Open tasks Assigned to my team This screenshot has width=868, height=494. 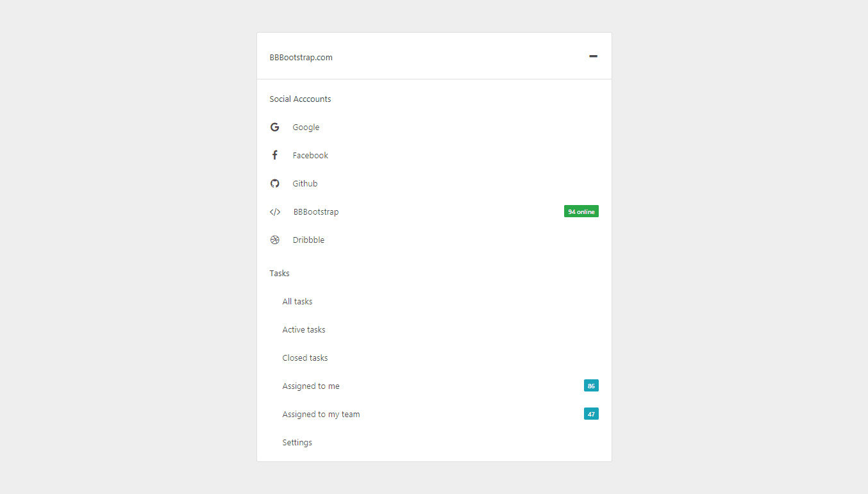pyautogui.click(x=321, y=414)
